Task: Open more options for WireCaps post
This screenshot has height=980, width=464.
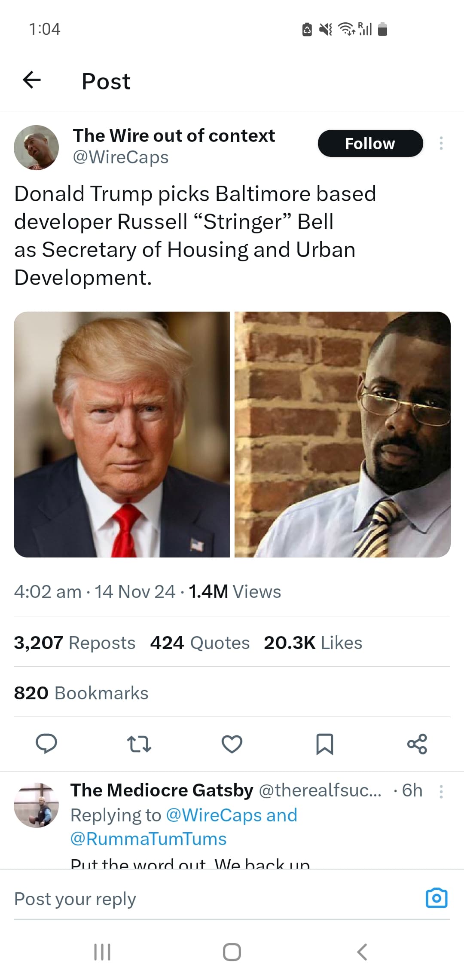Action: point(441,143)
